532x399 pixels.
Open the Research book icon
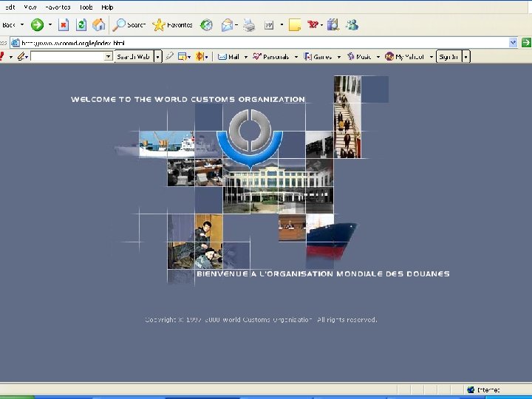coord(333,25)
